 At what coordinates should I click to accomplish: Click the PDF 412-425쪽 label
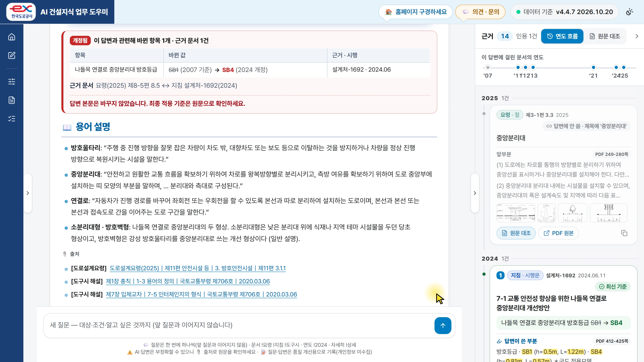[612, 341]
